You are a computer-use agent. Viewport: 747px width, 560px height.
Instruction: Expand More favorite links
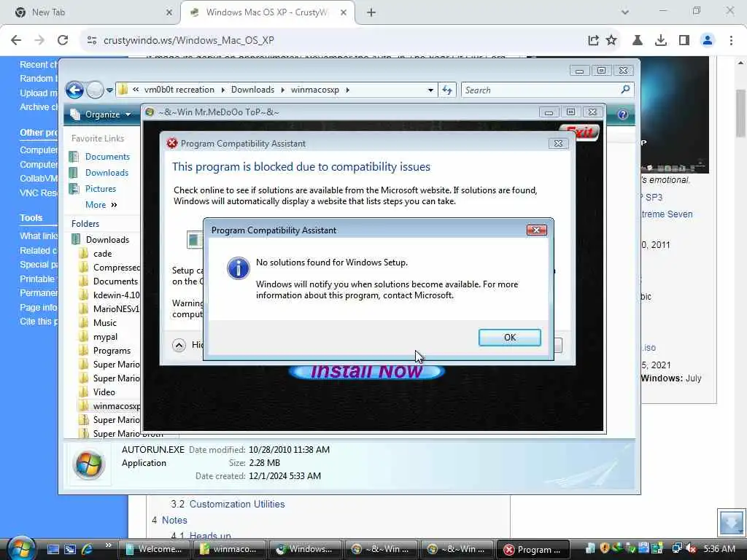click(101, 205)
